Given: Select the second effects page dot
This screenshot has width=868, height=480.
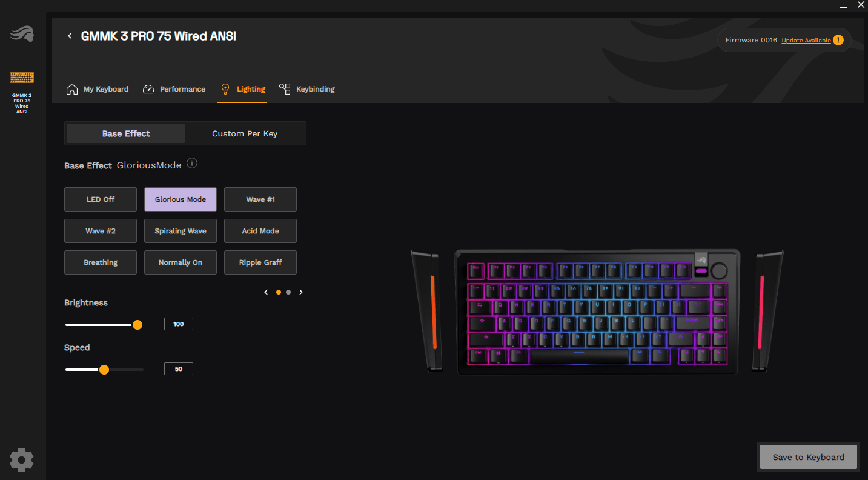Looking at the screenshot, I should point(288,292).
